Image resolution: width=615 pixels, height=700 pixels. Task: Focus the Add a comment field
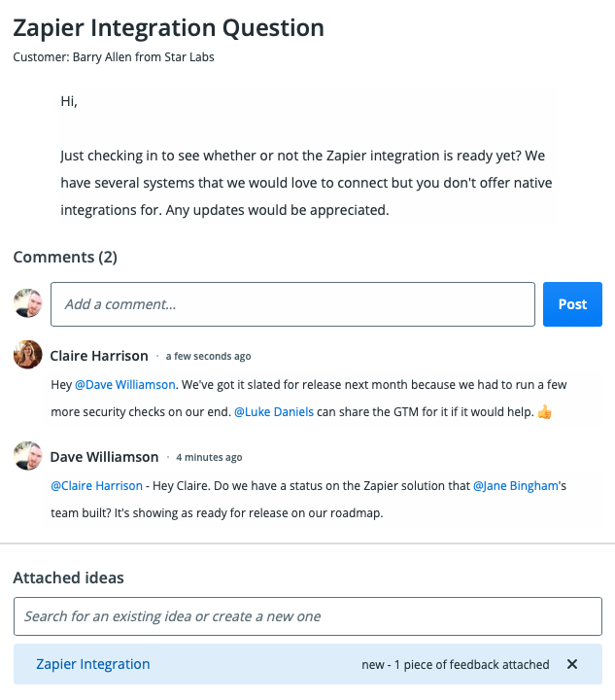[x=292, y=304]
